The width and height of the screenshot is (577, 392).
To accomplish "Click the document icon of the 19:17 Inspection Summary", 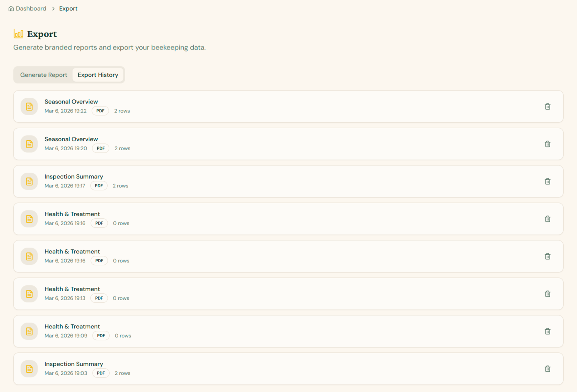I will [29, 182].
